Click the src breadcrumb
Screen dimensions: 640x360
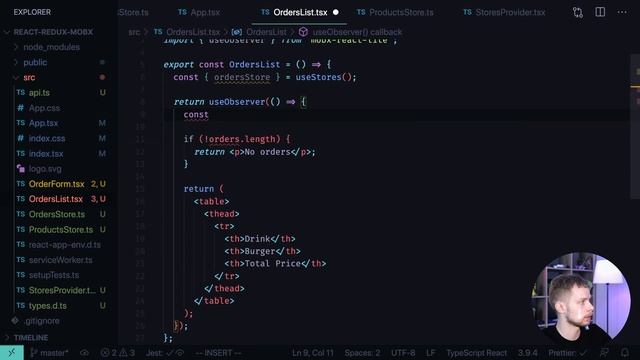coord(134,32)
